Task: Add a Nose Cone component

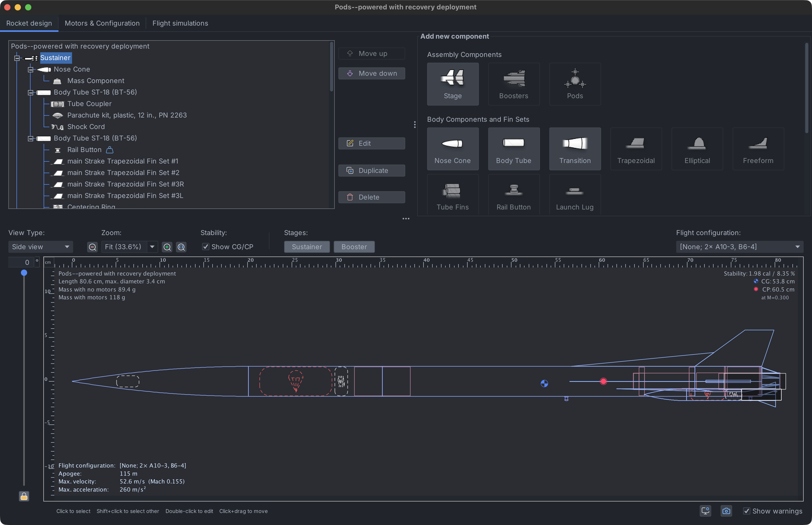Action: (x=452, y=149)
